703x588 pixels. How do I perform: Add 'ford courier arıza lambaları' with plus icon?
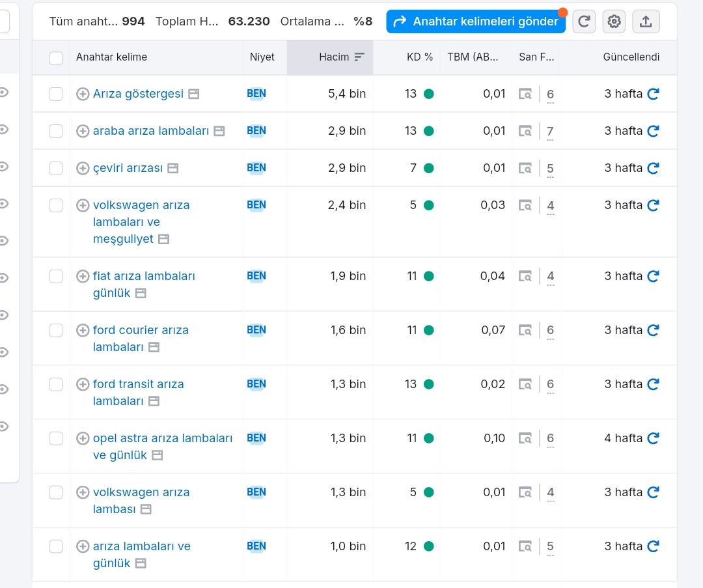tap(83, 330)
